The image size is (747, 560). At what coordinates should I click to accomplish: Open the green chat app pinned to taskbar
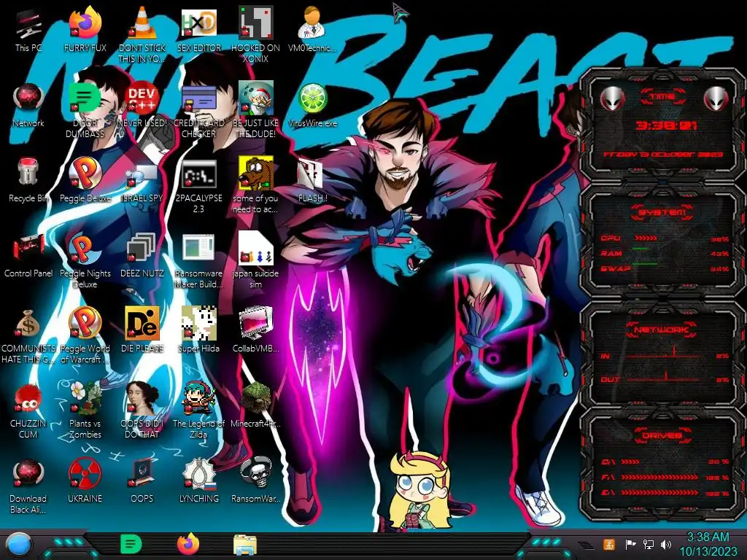(x=131, y=544)
